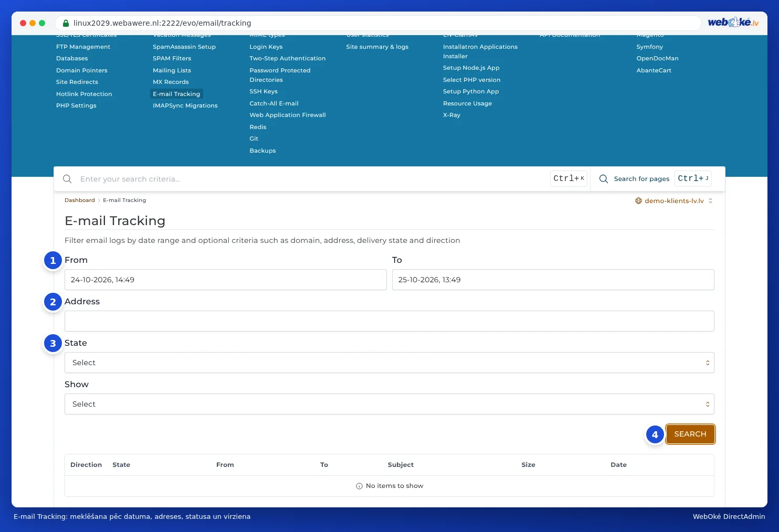Open Catch-All E-mail settings

tap(274, 103)
